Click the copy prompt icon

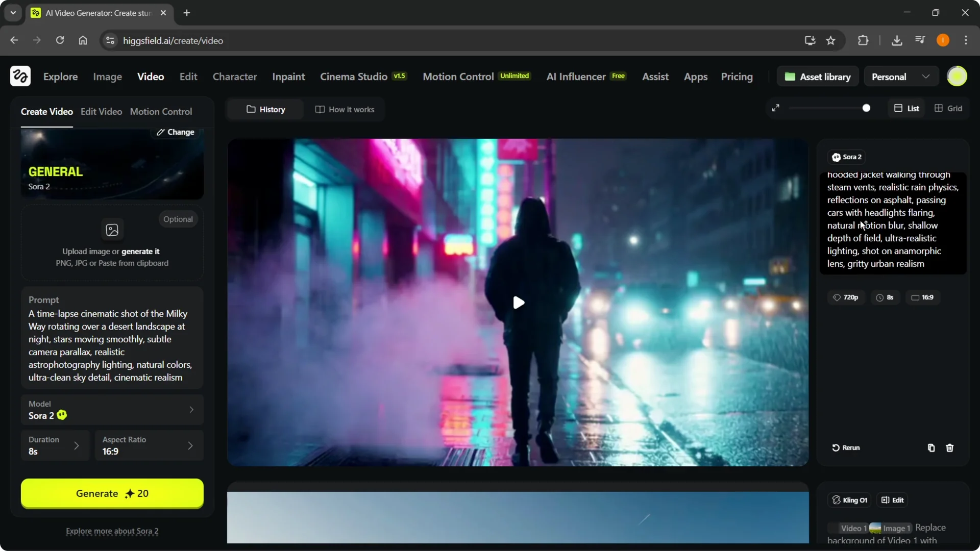pyautogui.click(x=931, y=448)
